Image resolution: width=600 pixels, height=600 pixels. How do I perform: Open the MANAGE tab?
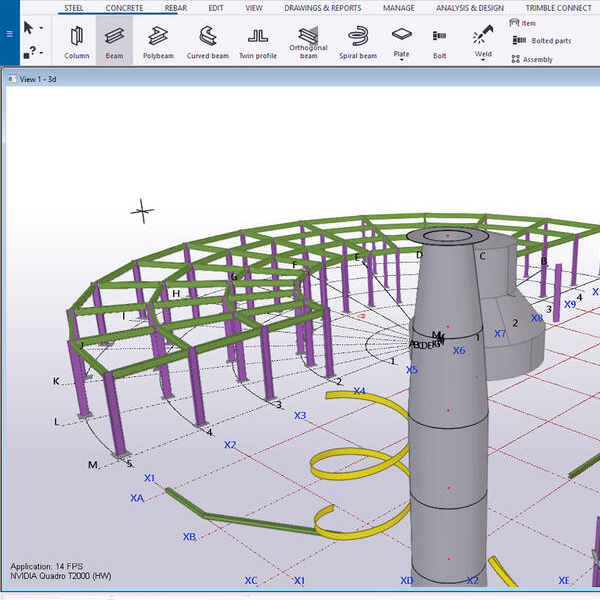pos(398,8)
